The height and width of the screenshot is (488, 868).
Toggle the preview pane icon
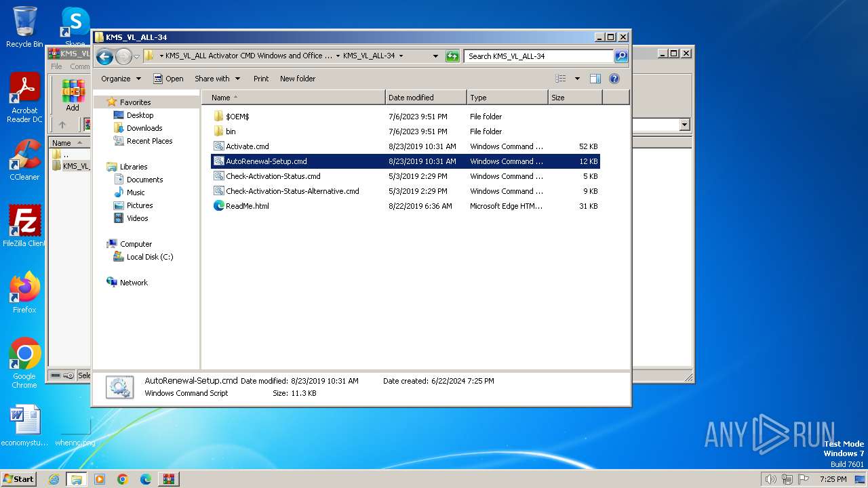pos(595,79)
